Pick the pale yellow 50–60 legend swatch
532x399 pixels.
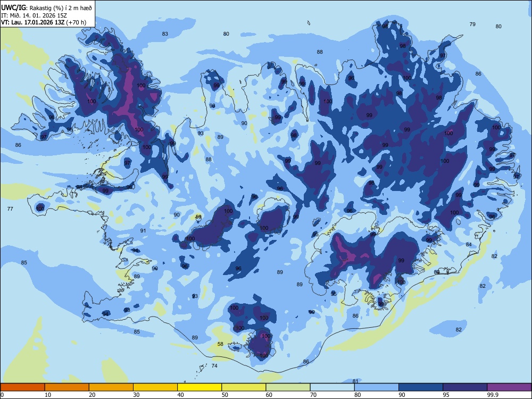click(244, 387)
